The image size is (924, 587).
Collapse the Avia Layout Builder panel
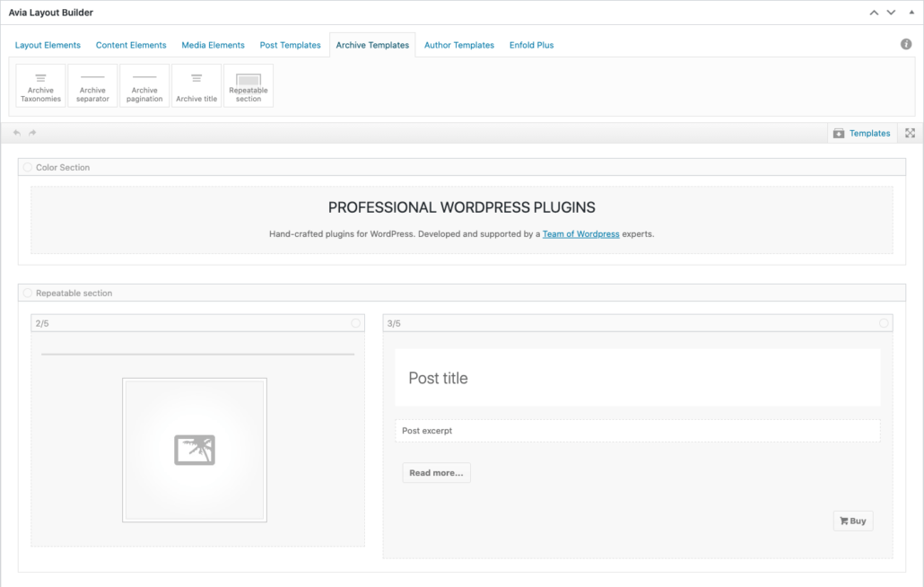[911, 13]
